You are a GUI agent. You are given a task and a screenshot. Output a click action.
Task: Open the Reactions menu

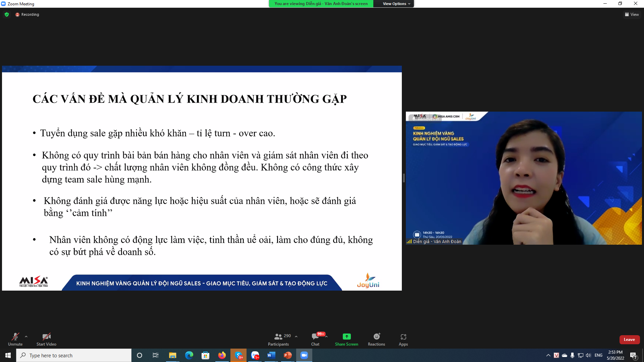click(x=376, y=337)
